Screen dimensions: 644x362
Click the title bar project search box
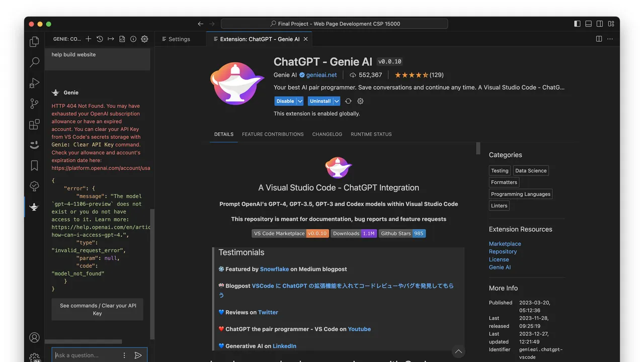coord(334,24)
